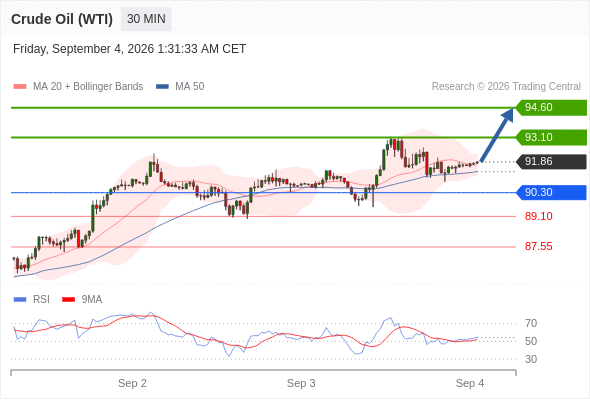Click the RSI 30 axis label
Viewport: 590px width, 400px height.
pos(531,359)
